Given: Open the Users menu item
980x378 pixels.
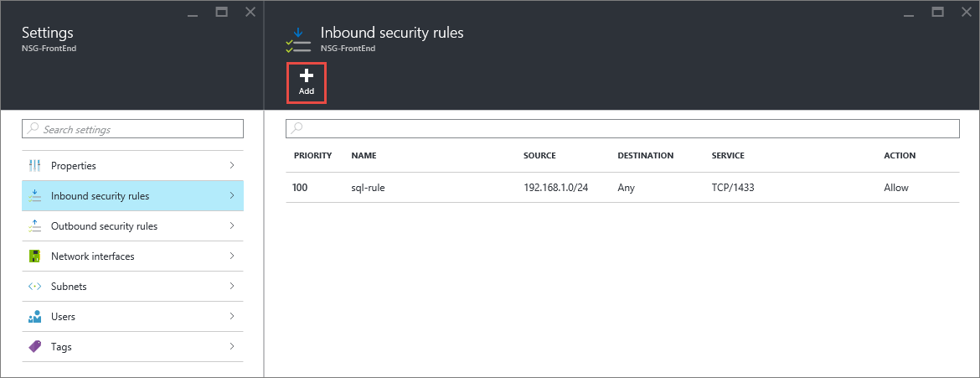Looking at the screenshot, I should [x=132, y=316].
